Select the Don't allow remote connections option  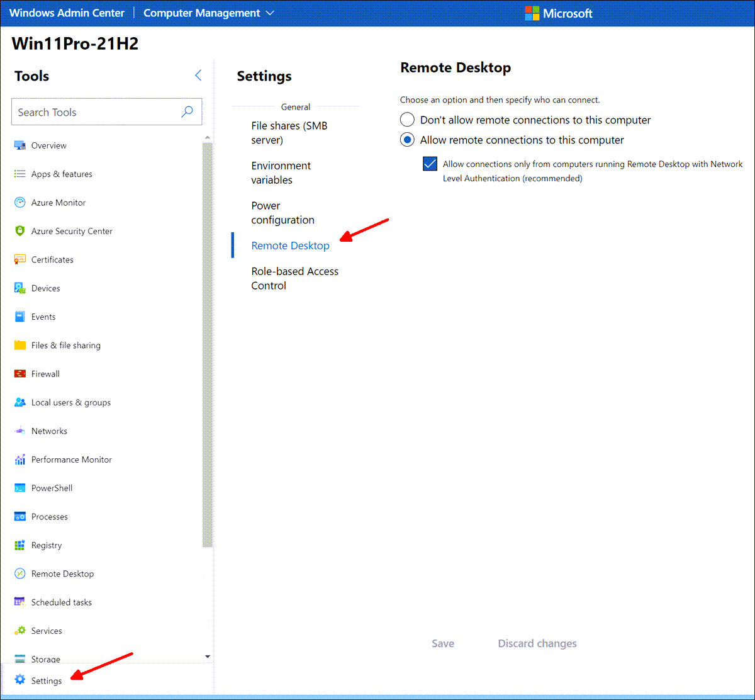pos(407,120)
